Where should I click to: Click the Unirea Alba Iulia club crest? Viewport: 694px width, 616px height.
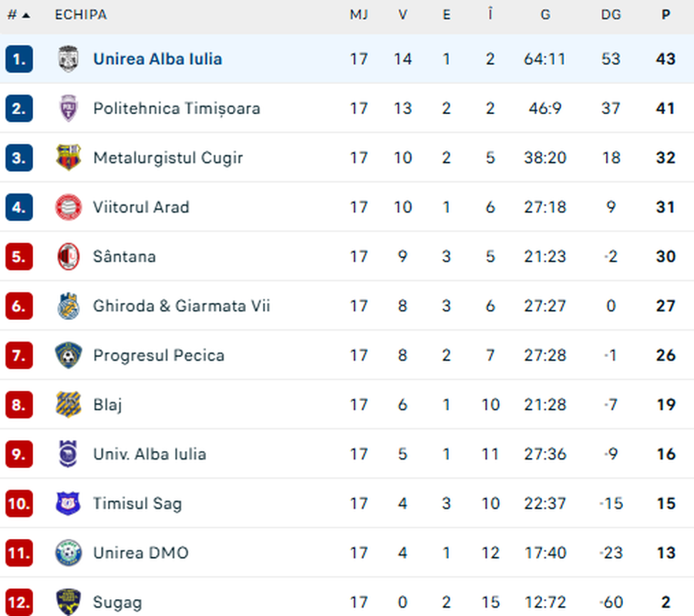click(x=69, y=59)
